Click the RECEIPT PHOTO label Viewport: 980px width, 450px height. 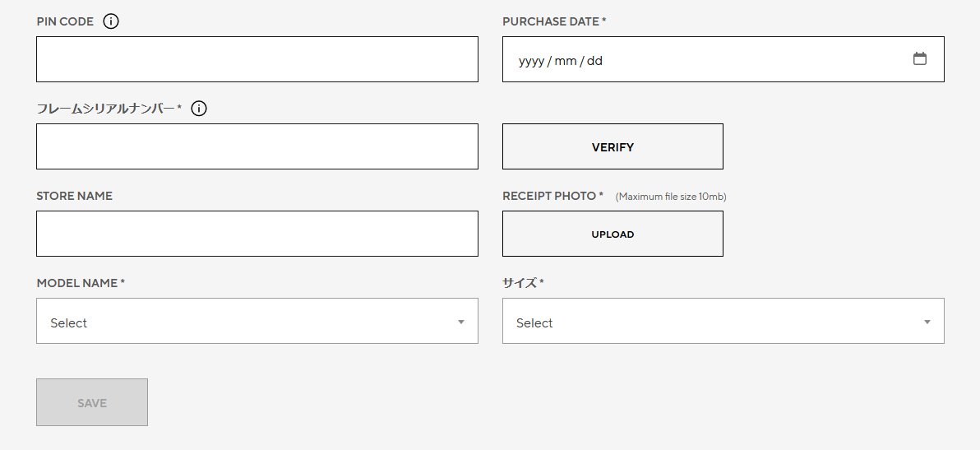click(x=552, y=196)
